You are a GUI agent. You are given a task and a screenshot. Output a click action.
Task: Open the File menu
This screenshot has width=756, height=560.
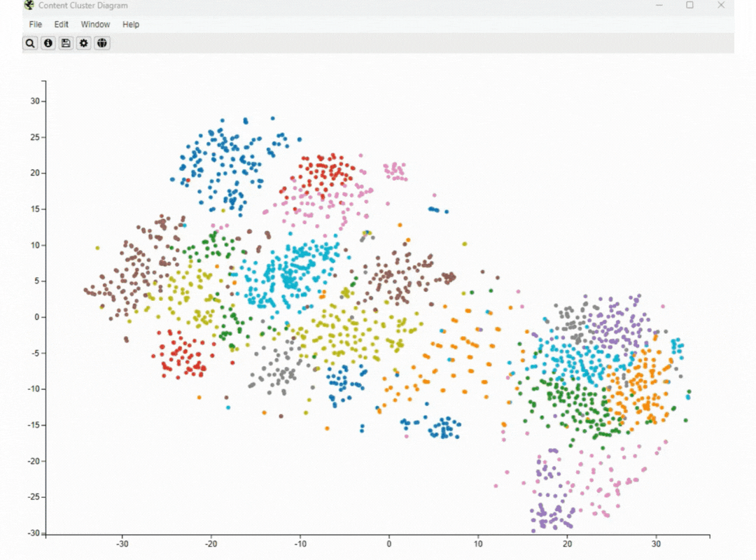pyautogui.click(x=36, y=24)
